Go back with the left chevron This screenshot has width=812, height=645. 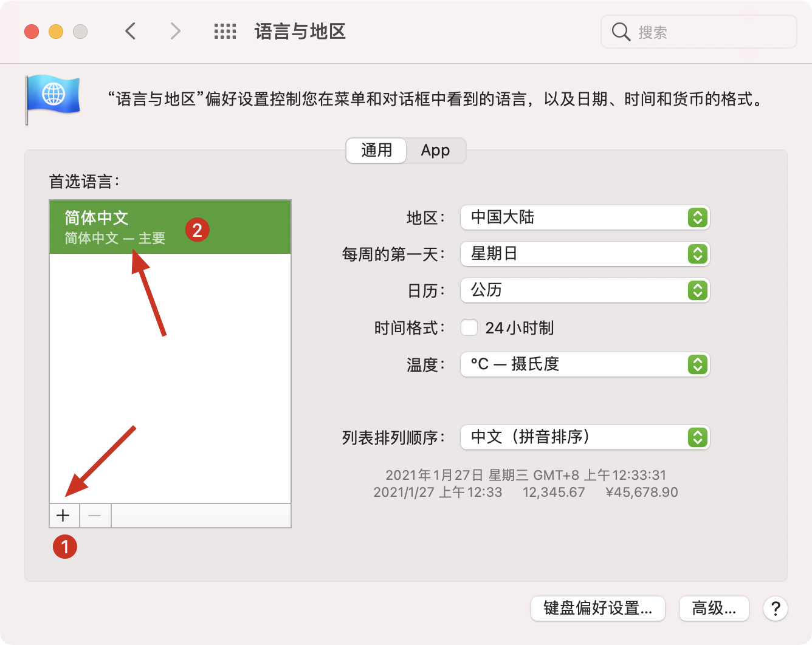[x=130, y=31]
